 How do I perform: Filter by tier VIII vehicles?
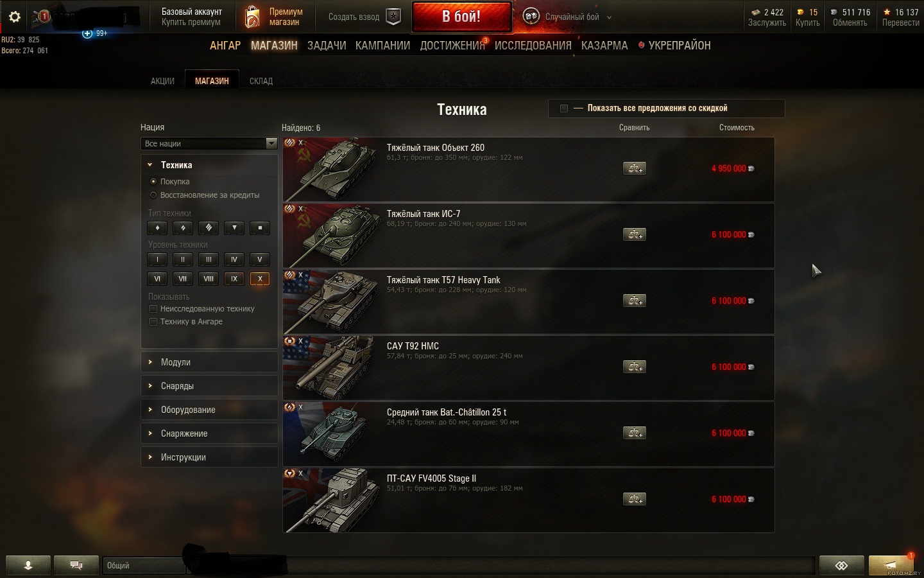click(209, 279)
